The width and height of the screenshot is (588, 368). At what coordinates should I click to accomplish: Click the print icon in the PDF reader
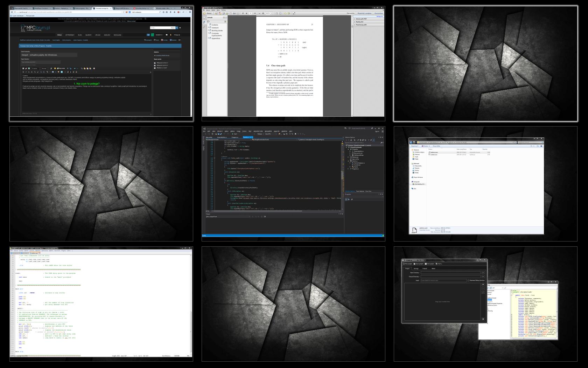pos(234,13)
